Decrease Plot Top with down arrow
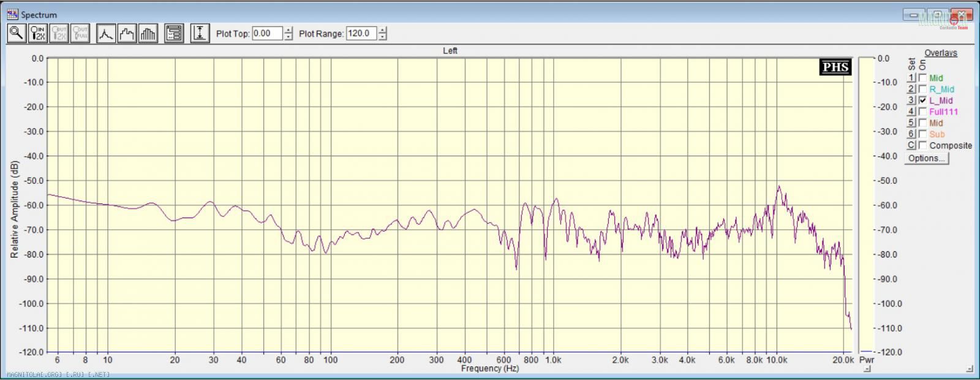The image size is (980, 380). point(288,37)
